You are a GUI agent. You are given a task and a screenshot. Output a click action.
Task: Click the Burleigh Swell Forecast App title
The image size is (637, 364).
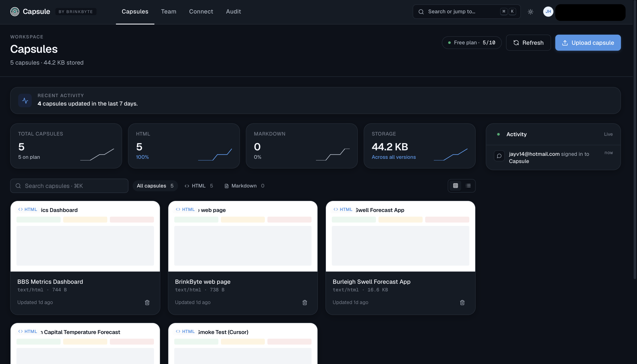(371, 282)
